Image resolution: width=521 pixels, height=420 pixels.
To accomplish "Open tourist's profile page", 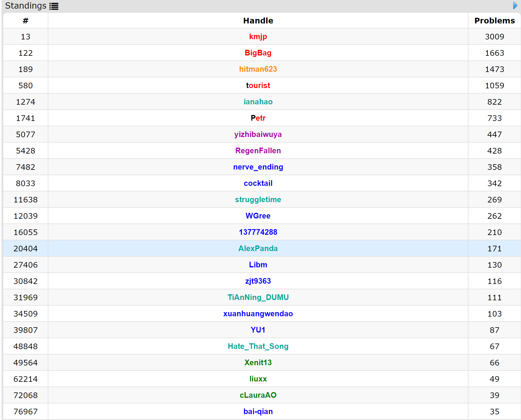I will (258, 86).
